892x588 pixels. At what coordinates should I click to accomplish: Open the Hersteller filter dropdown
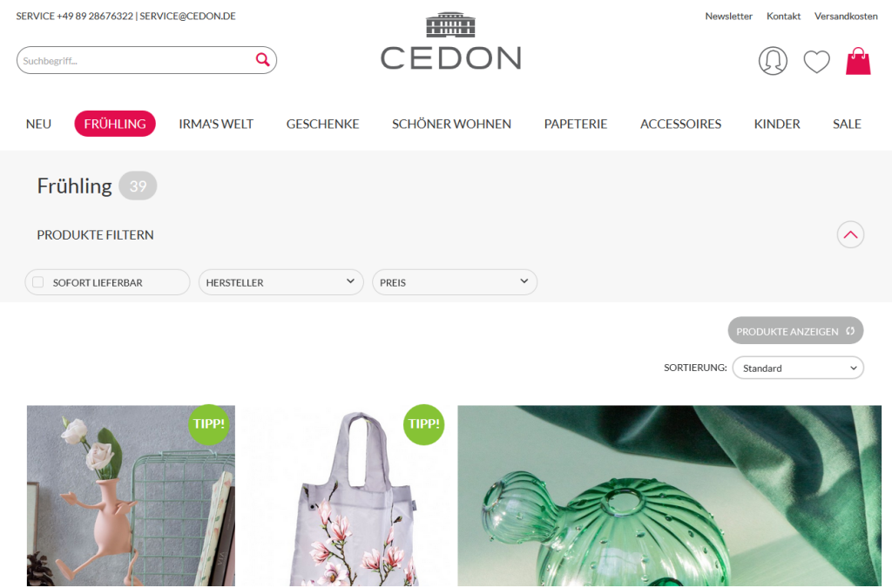click(x=281, y=282)
